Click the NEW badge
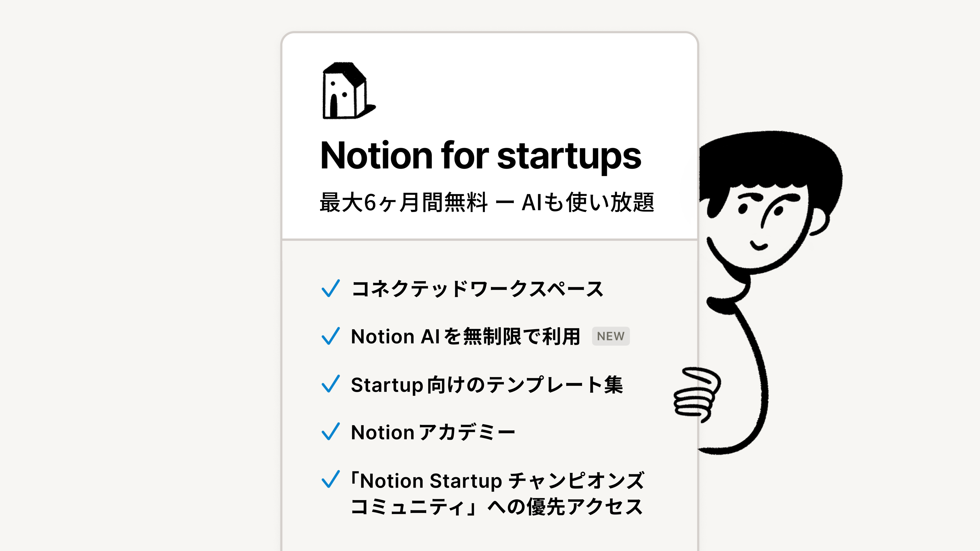This screenshot has width=980, height=551. pyautogui.click(x=610, y=336)
